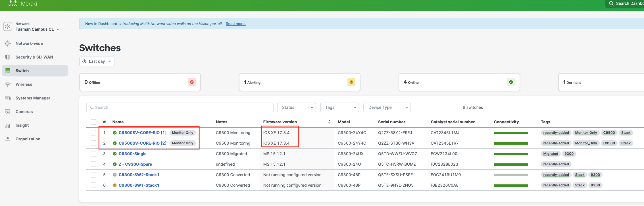Open the Last day time range dropdown
Viewport: 644px width, 206px height.
[97, 61]
